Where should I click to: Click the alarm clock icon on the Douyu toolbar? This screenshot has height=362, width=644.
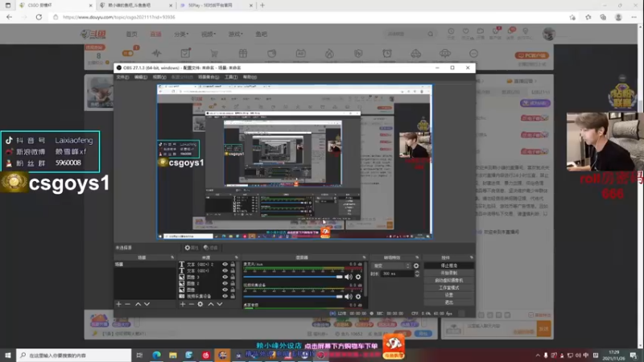pyautogui.click(x=387, y=53)
